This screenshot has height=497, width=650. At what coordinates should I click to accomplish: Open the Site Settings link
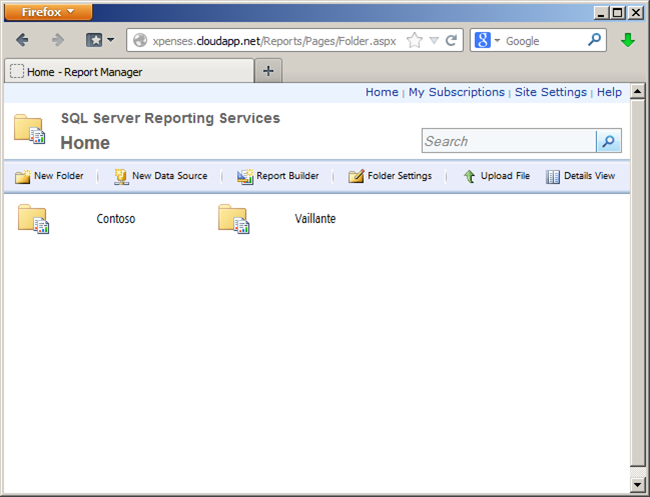point(551,92)
